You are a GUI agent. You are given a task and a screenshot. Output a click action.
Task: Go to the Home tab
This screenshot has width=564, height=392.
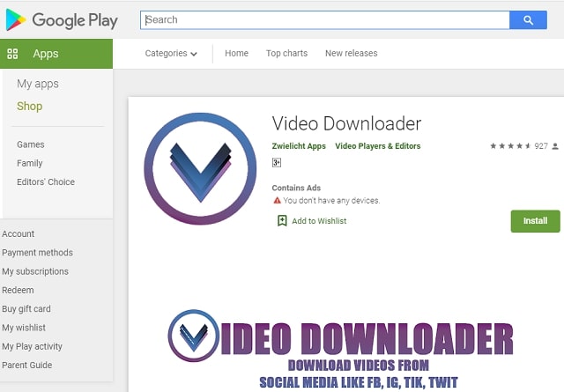pyautogui.click(x=236, y=53)
